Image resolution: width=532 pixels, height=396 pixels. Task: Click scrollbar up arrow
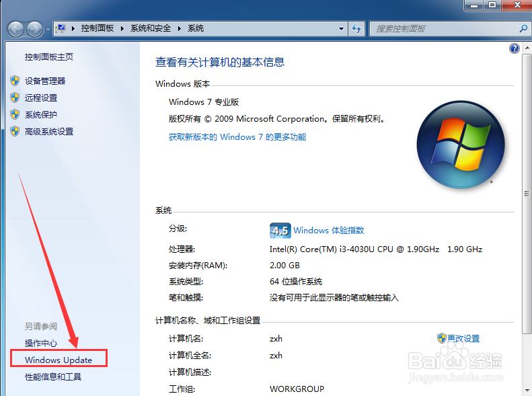pyautogui.click(x=527, y=48)
